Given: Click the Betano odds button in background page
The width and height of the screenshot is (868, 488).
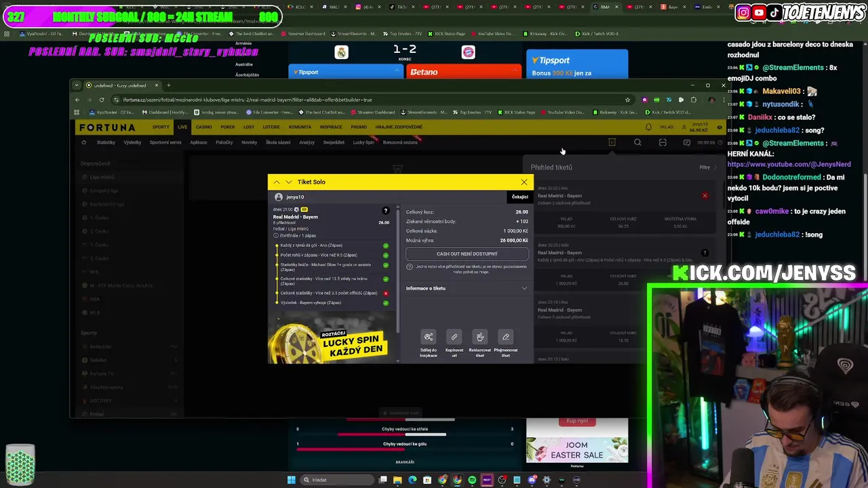Looking at the screenshot, I should (463, 72).
